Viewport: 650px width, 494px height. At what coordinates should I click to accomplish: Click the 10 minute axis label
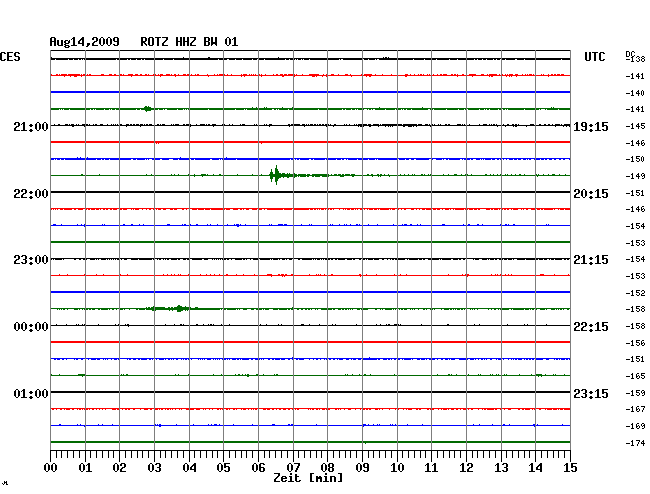397,468
